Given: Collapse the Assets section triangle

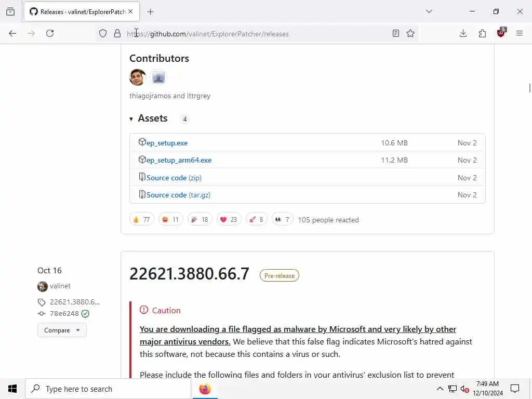Looking at the screenshot, I should click(x=131, y=119).
